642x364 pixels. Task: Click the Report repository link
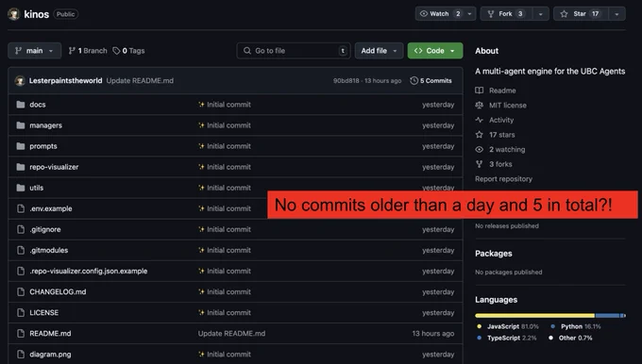click(503, 179)
